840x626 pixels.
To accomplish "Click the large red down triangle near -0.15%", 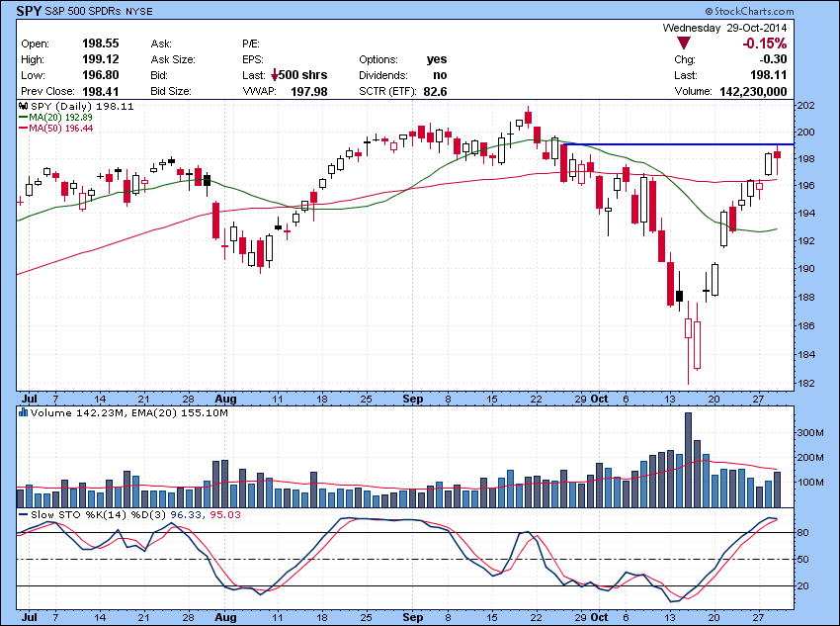I will (x=684, y=44).
